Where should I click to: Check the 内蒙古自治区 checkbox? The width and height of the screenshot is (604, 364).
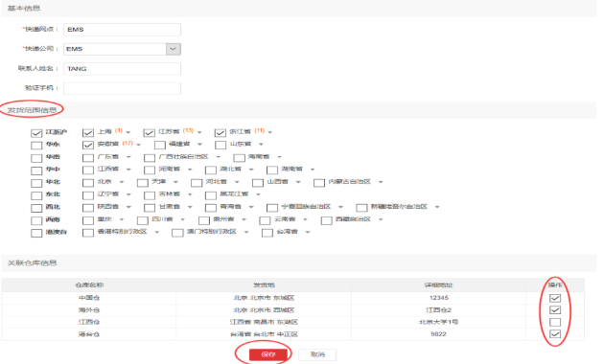319,183
